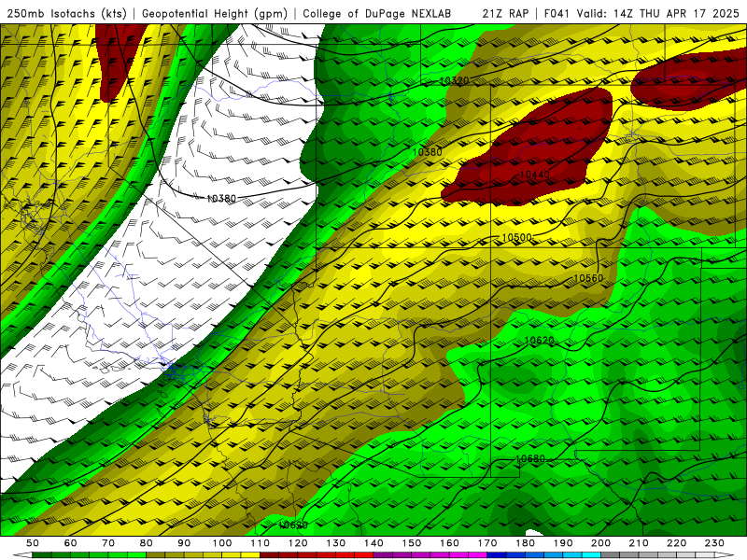The height and width of the screenshot is (560, 747).
Task: Click the legend value 90
Action: click(184, 543)
